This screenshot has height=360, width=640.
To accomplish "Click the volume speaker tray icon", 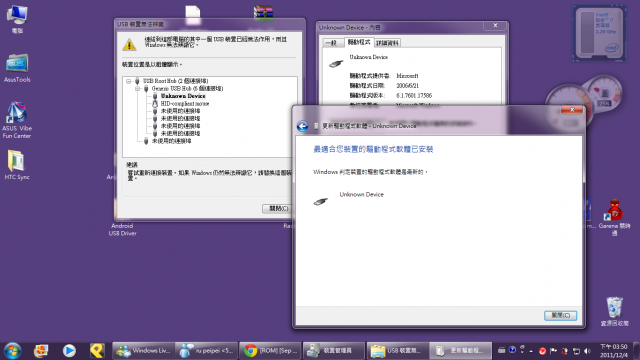I will pos(587,351).
